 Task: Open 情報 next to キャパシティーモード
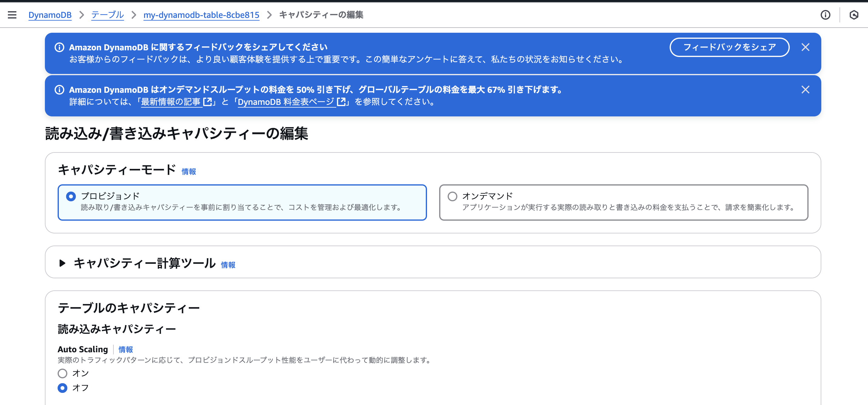(188, 171)
